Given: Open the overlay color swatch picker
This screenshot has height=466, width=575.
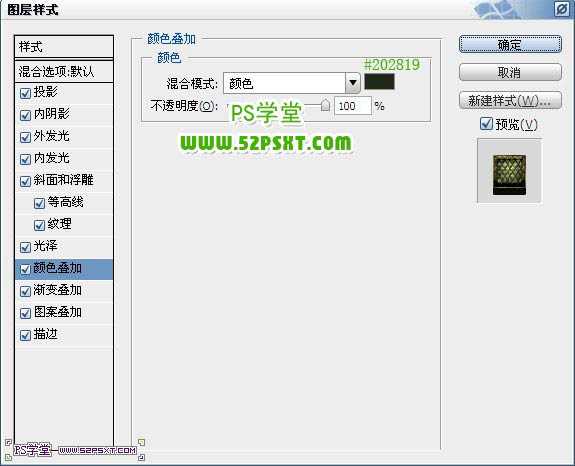Looking at the screenshot, I should point(380,81).
